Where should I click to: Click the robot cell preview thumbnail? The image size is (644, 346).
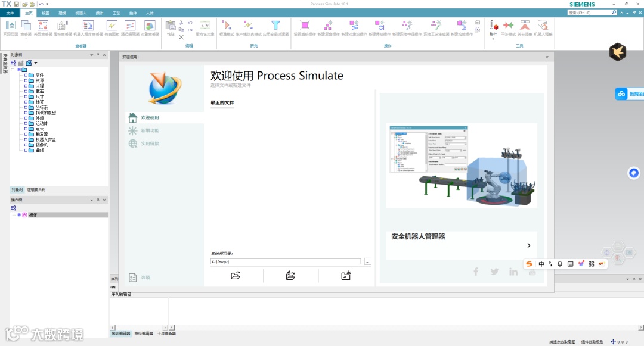[x=462, y=165]
